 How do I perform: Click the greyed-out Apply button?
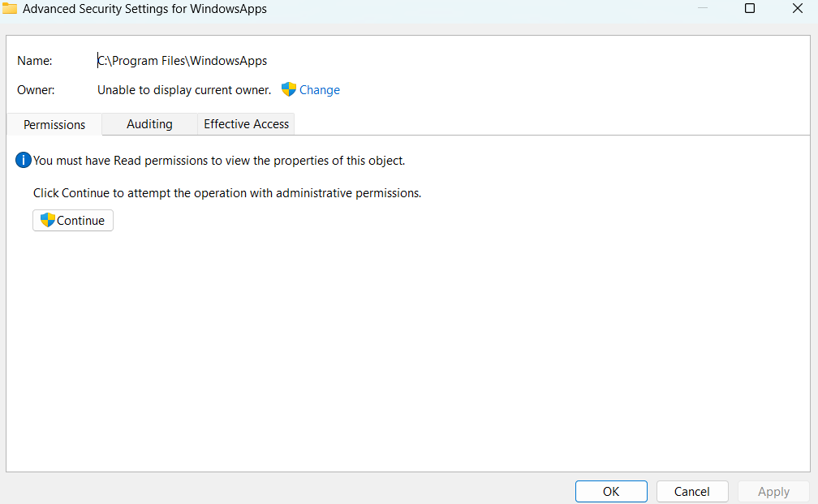coord(773,492)
